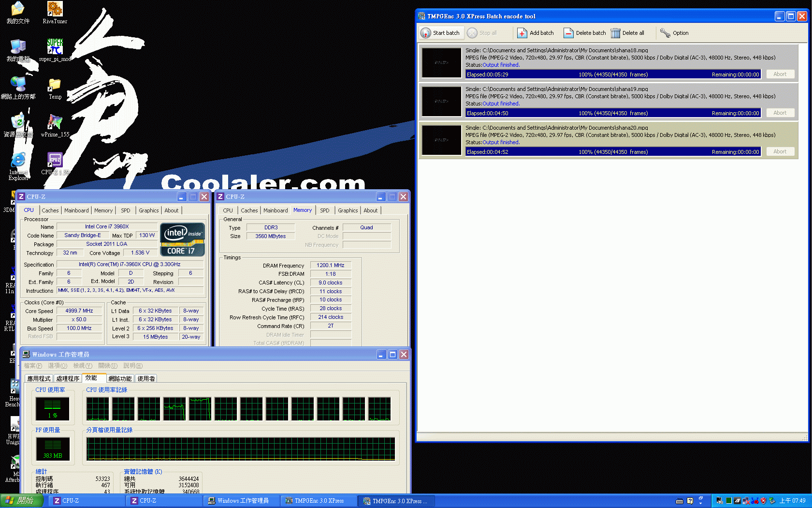This screenshot has height=508, width=812.
Task: Select the shana18.mpg batch thumbnail
Action: click(441, 62)
